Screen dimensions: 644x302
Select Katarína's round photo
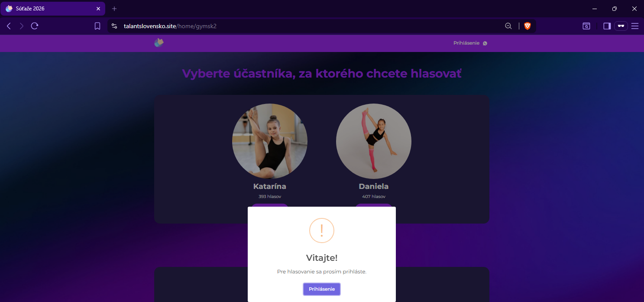(270, 141)
